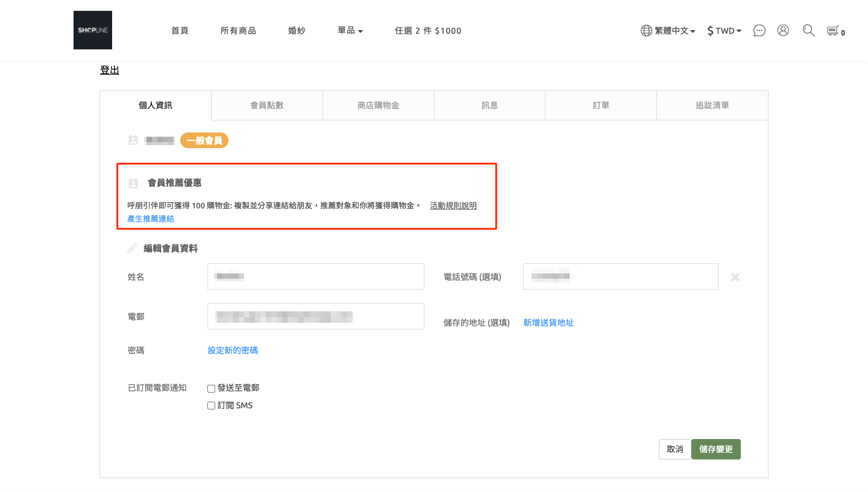Open the 訂單 tab

pos(601,105)
